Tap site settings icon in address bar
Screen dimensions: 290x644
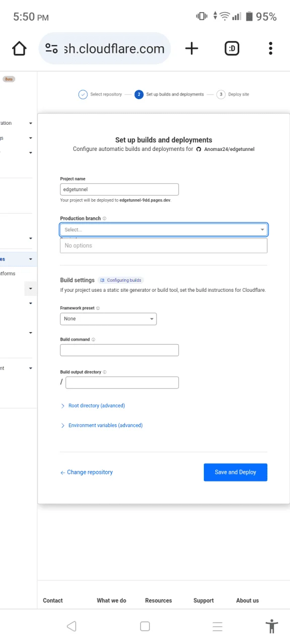(x=51, y=48)
